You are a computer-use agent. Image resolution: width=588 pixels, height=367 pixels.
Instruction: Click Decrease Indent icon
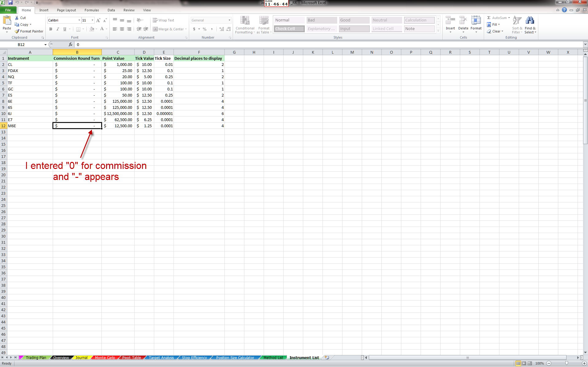[x=139, y=29]
